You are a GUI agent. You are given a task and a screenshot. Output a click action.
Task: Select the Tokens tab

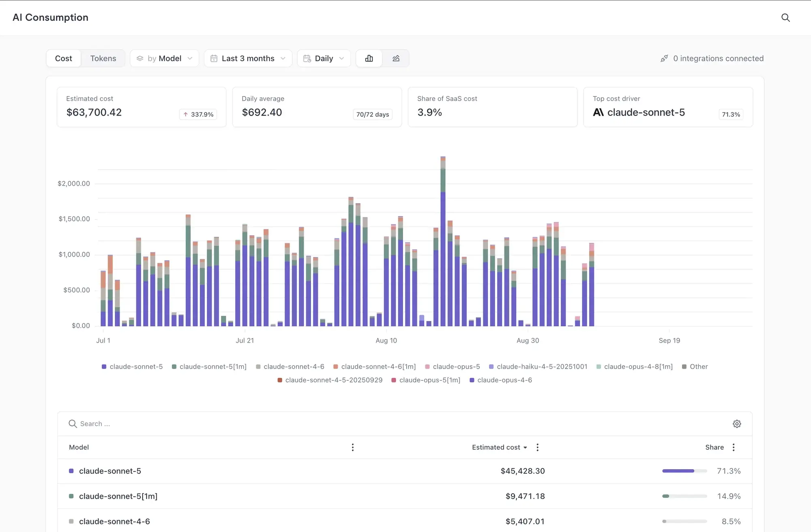tap(103, 58)
